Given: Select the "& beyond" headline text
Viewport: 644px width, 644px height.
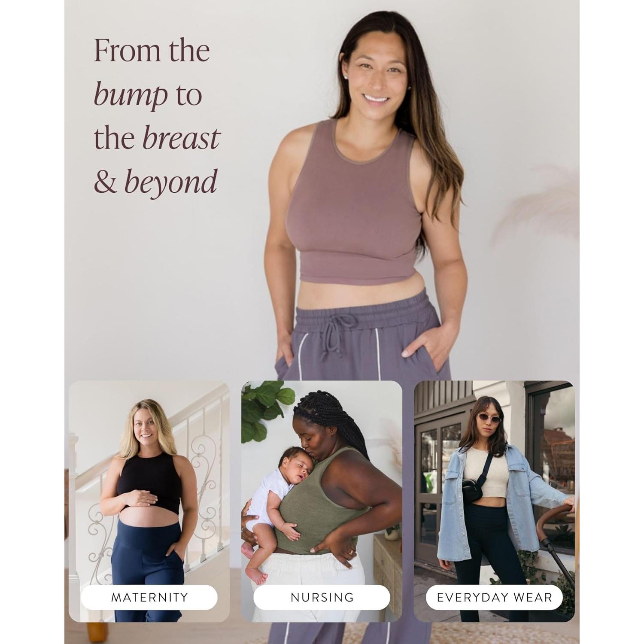Looking at the screenshot, I should coord(155,182).
